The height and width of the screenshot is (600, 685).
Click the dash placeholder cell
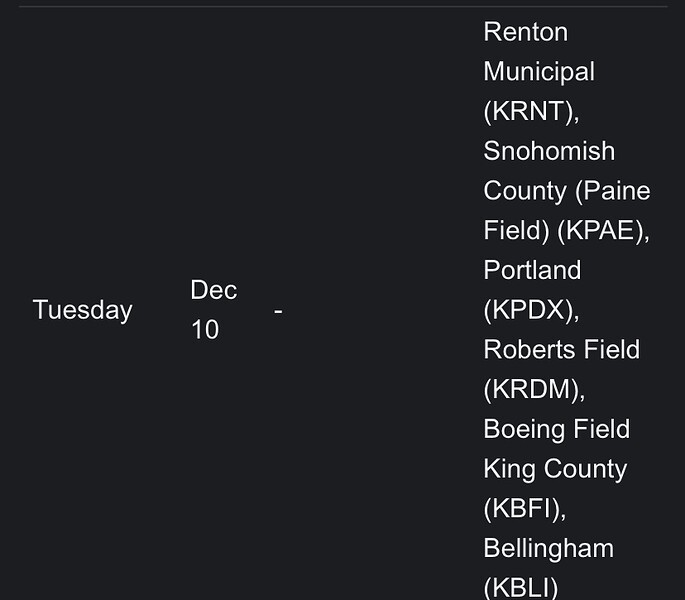click(x=278, y=311)
